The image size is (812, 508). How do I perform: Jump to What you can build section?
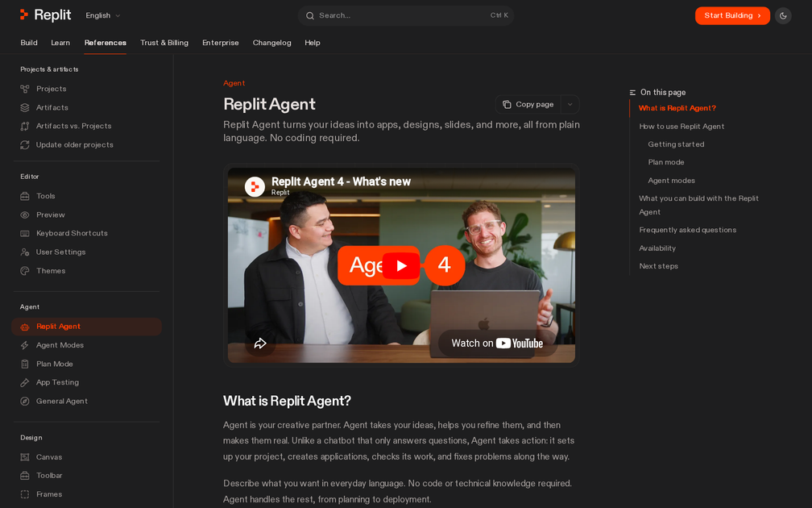point(698,206)
